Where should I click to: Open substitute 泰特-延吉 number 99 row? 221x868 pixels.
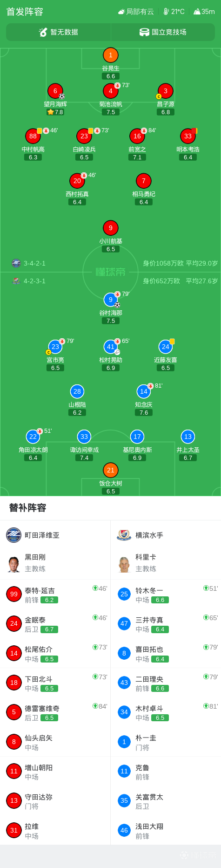click(55, 594)
